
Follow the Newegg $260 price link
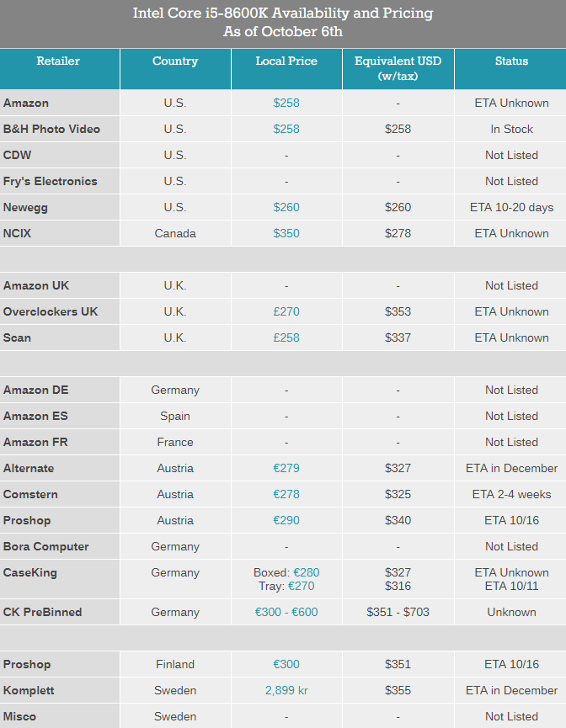[x=286, y=207]
